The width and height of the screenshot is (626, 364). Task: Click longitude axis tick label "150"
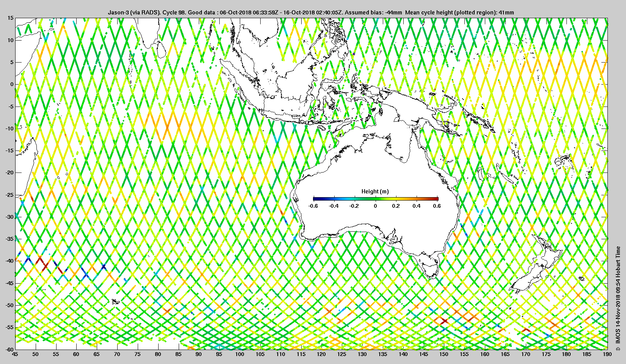444,355
